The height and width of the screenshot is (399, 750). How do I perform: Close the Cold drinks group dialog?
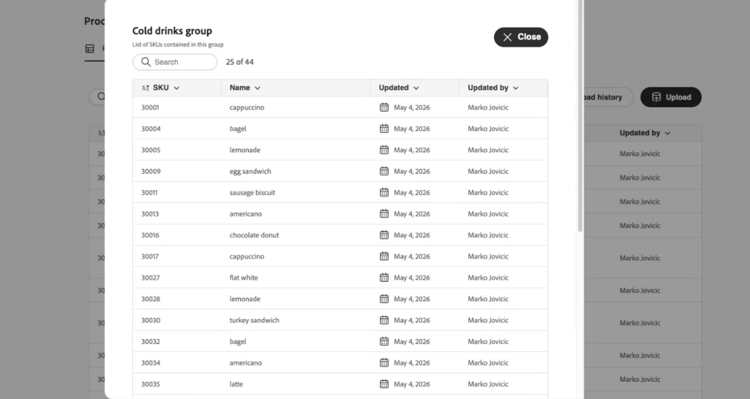point(521,37)
